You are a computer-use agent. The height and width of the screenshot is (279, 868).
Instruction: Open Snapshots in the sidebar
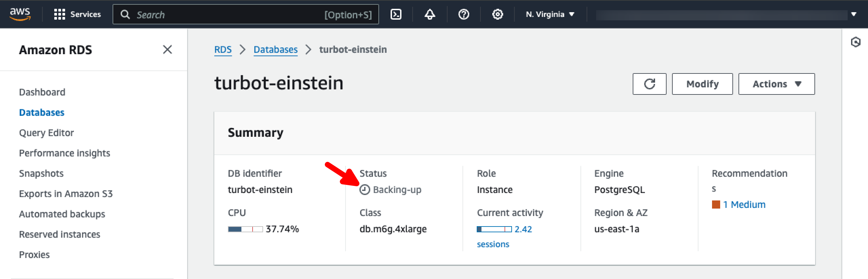pos(41,173)
